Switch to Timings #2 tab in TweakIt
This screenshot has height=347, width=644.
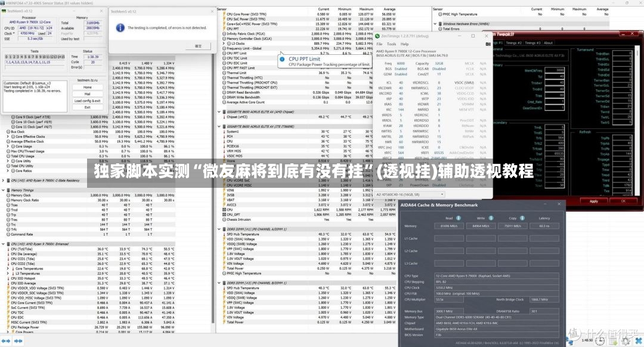coord(514,43)
